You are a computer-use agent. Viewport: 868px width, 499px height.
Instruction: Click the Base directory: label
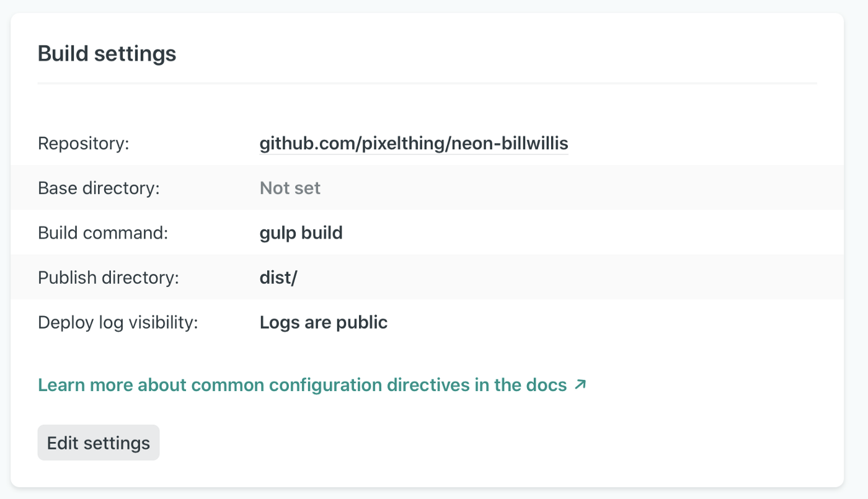click(x=99, y=188)
